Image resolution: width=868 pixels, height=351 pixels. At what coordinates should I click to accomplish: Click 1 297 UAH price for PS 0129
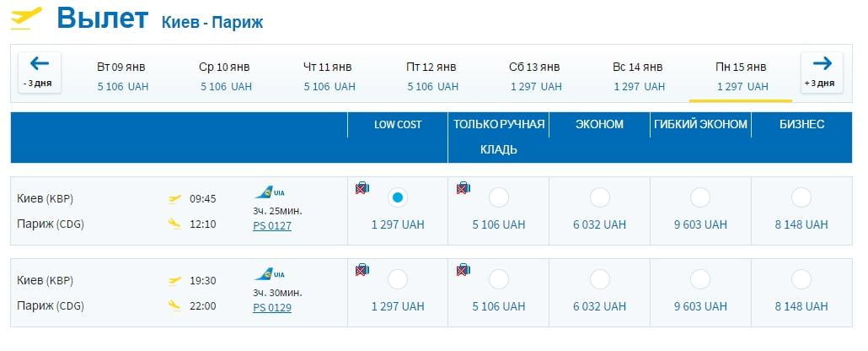click(398, 306)
